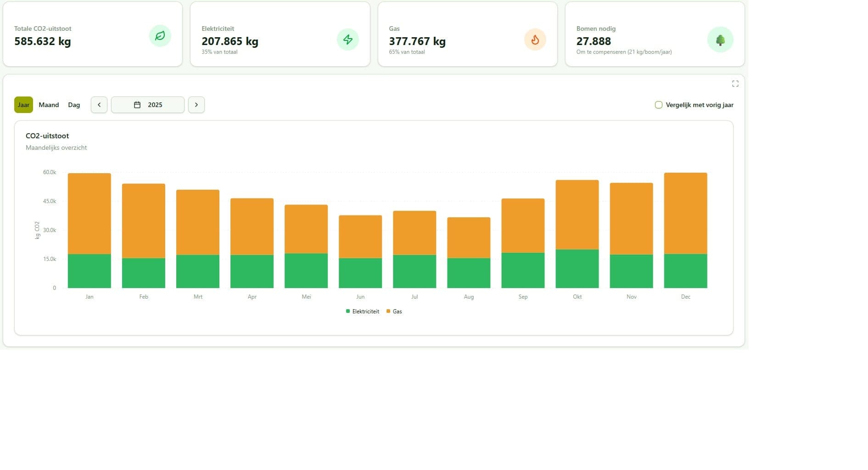Click the January gas bar segment
This screenshot has width=868, height=470.
[90, 214]
